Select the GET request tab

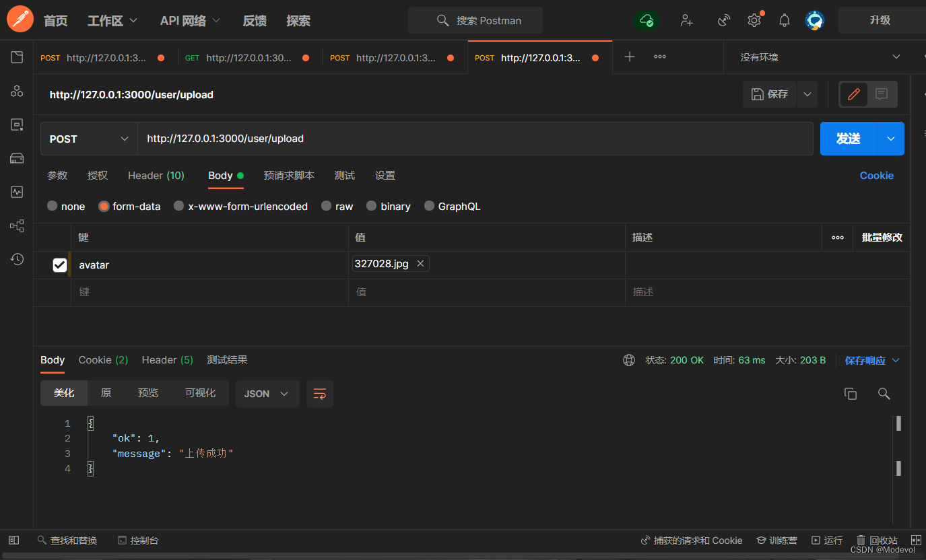(x=250, y=58)
